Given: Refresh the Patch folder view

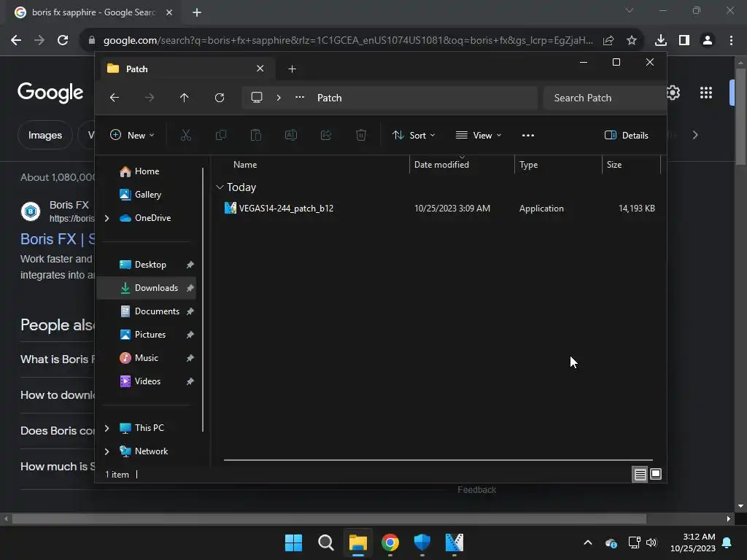Looking at the screenshot, I should [220, 98].
